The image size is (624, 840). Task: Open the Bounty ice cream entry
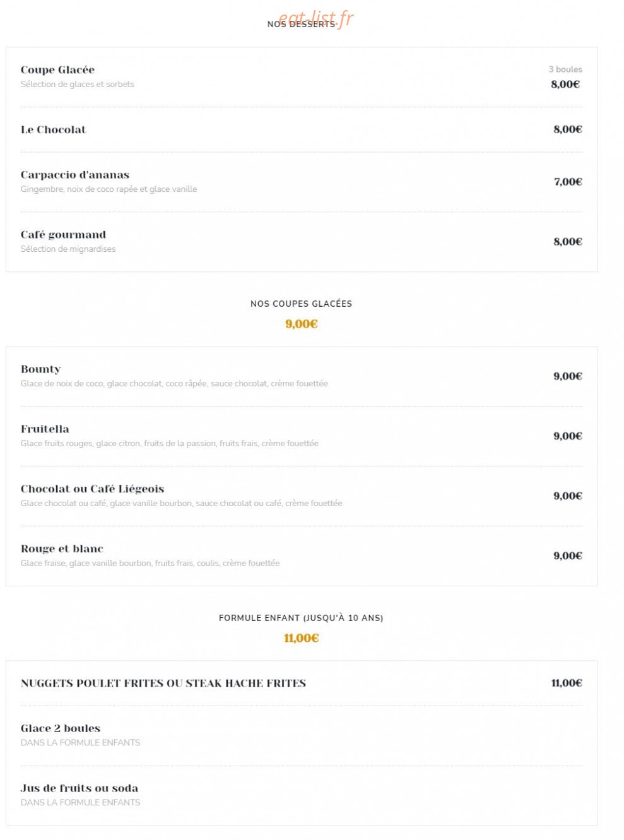pyautogui.click(x=40, y=369)
